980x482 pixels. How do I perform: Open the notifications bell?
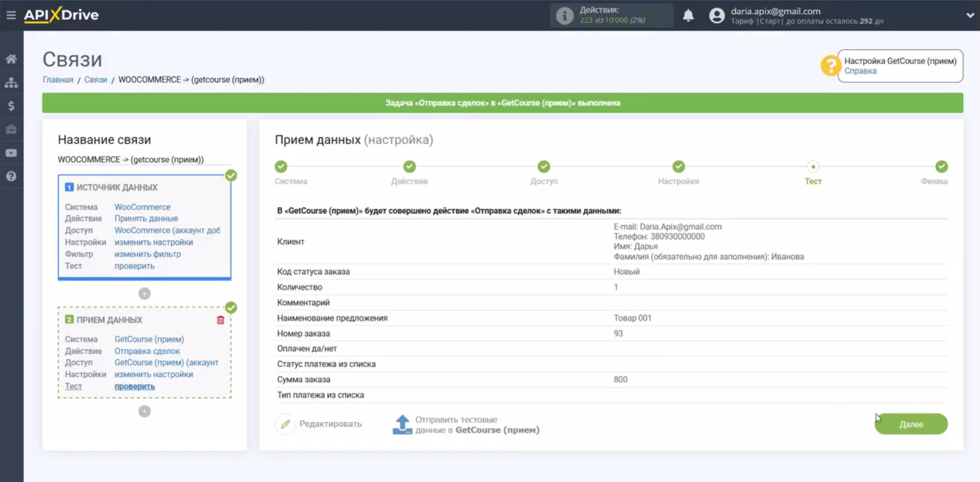pyautogui.click(x=688, y=15)
